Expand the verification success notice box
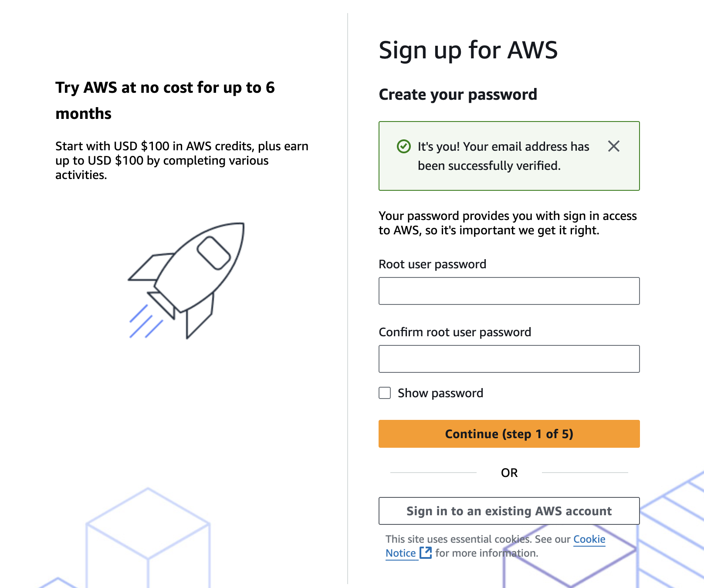Screen dimensions: 704x588 pos(509,156)
